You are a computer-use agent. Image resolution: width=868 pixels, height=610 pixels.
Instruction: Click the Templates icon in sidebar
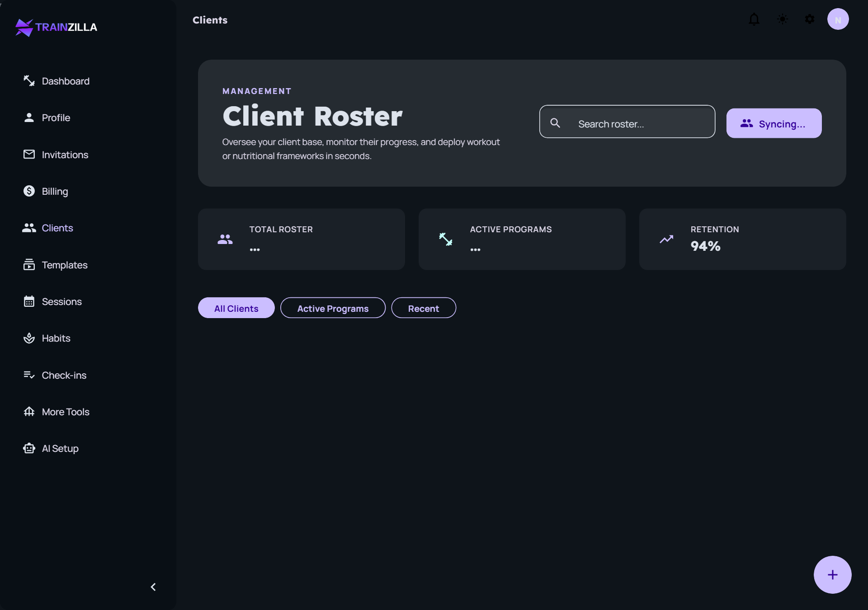pyautogui.click(x=29, y=265)
